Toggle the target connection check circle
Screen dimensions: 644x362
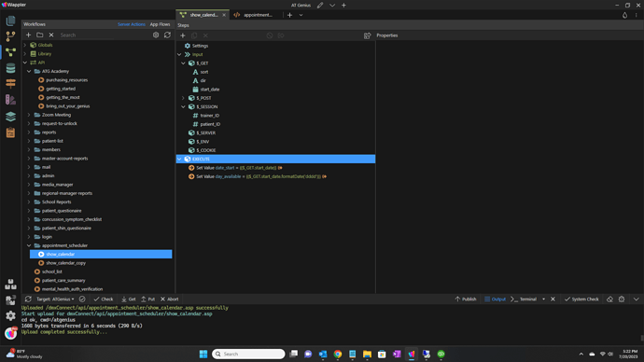pos(82,299)
